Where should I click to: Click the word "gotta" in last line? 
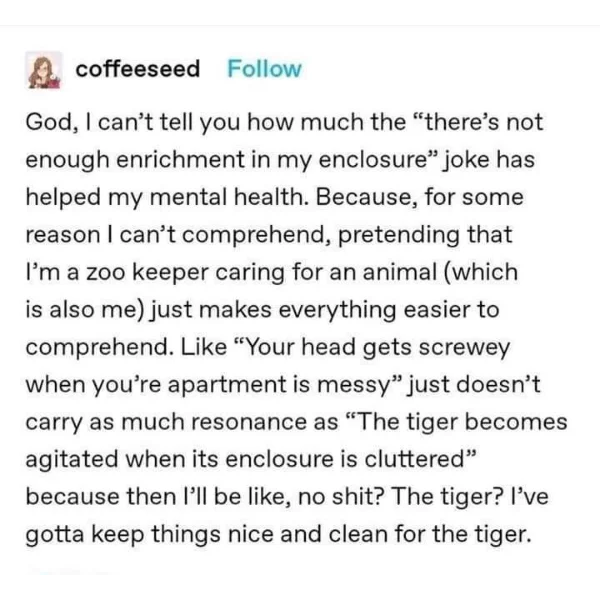[55, 535]
